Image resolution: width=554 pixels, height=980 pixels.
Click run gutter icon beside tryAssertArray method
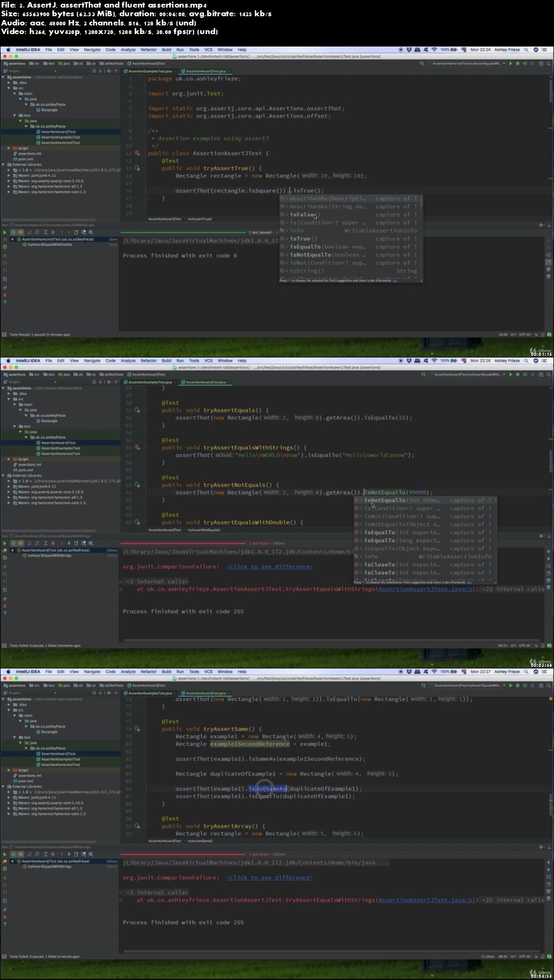(137, 826)
